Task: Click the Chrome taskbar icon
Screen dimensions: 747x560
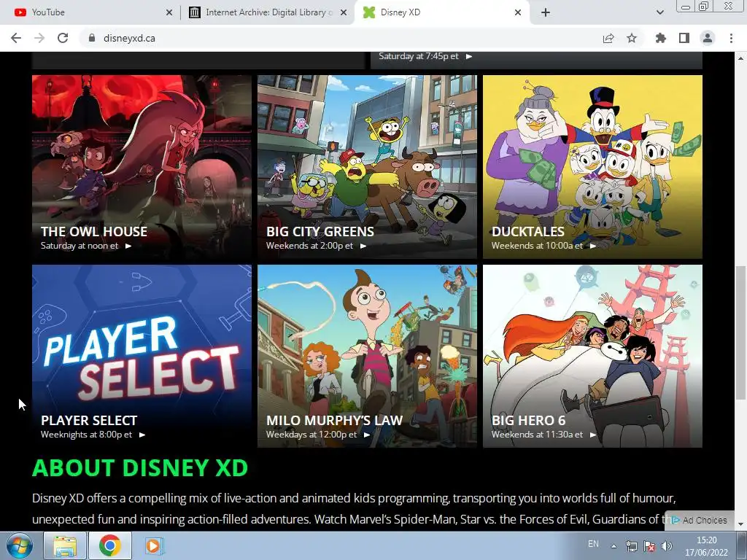Action: 109,545
